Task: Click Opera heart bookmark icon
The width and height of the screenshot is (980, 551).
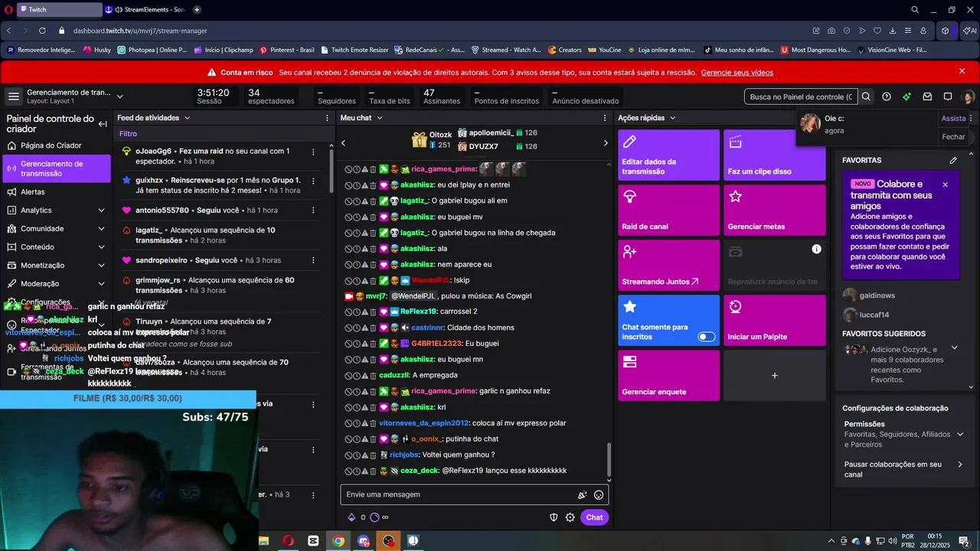Action: tap(877, 31)
